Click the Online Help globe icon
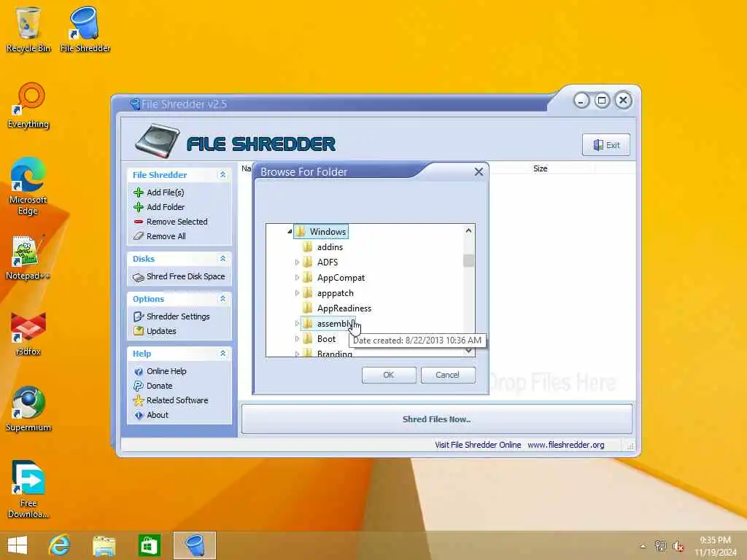The image size is (747, 560). (x=138, y=371)
